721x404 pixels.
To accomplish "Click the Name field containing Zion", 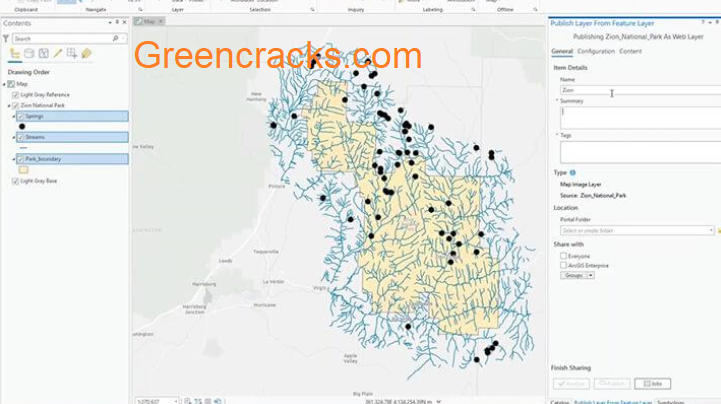I will (x=641, y=90).
